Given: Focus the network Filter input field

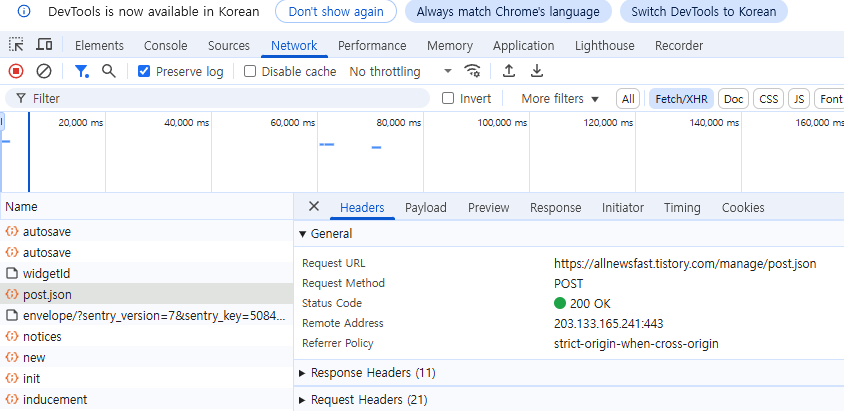Looking at the screenshot, I should tap(217, 98).
